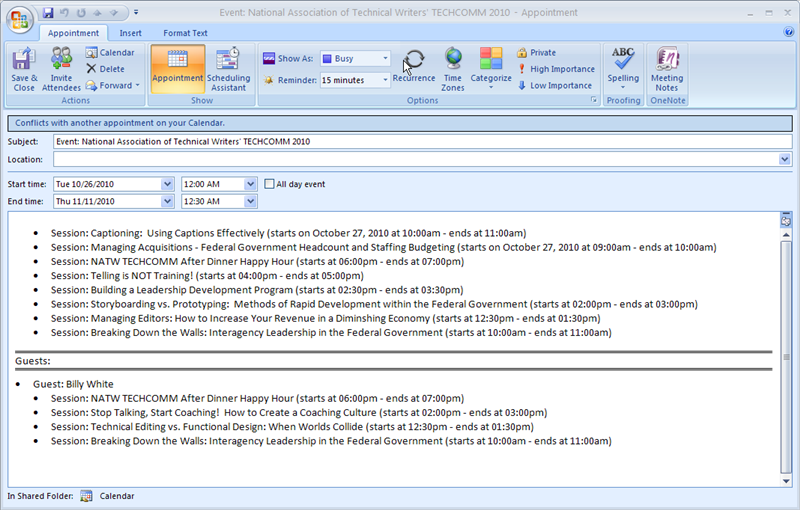Open the end date picker
This screenshot has width=800, height=510.
pos(167,201)
